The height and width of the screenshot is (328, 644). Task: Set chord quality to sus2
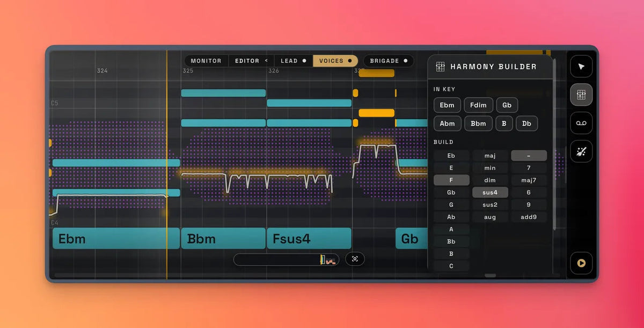click(490, 205)
